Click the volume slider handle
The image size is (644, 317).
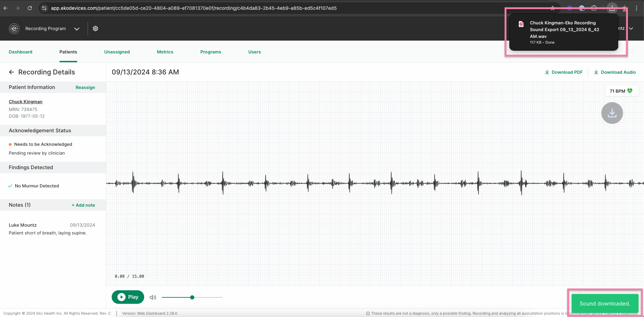point(192,297)
